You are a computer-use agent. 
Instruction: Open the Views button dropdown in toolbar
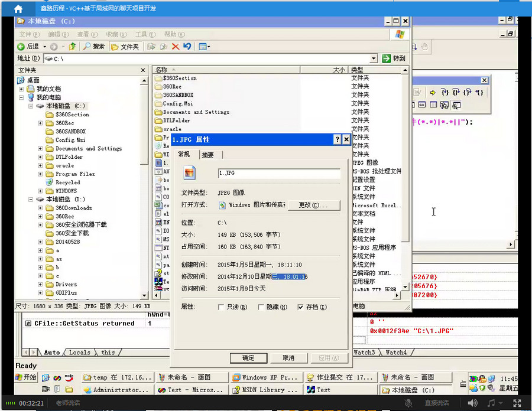(205, 47)
